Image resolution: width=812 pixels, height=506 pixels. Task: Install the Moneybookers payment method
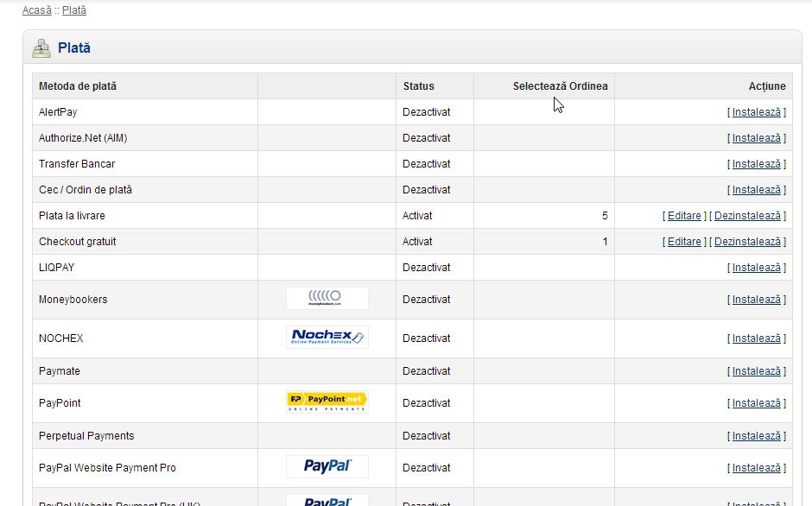click(x=756, y=300)
